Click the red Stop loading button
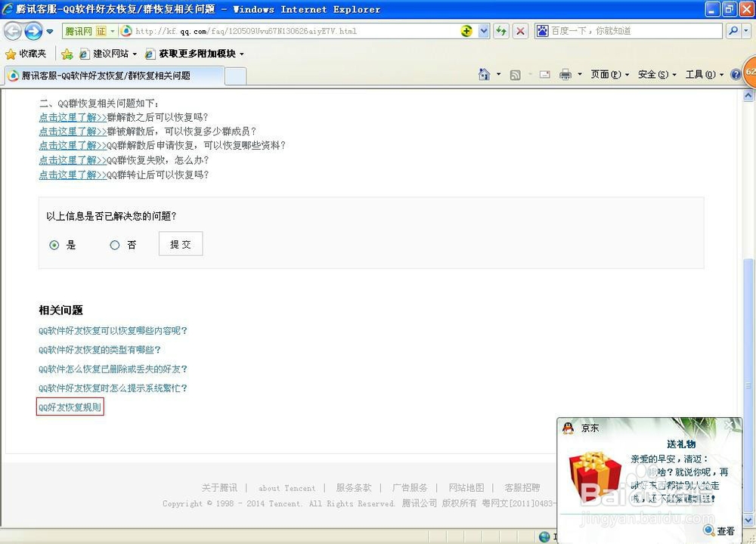The image size is (756, 544). [520, 31]
